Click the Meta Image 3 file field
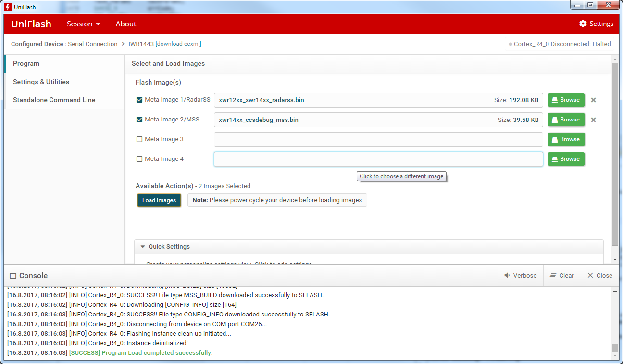 click(x=378, y=139)
